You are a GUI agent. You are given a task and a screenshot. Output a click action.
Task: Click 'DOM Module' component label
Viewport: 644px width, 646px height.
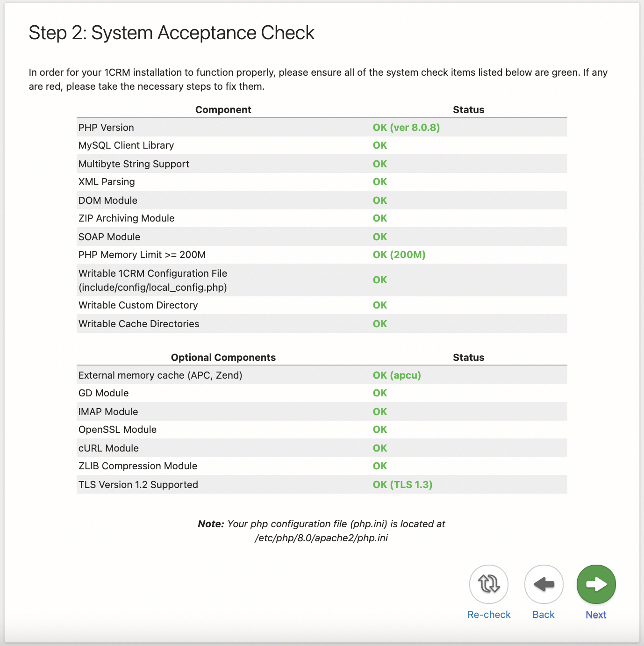(x=108, y=201)
